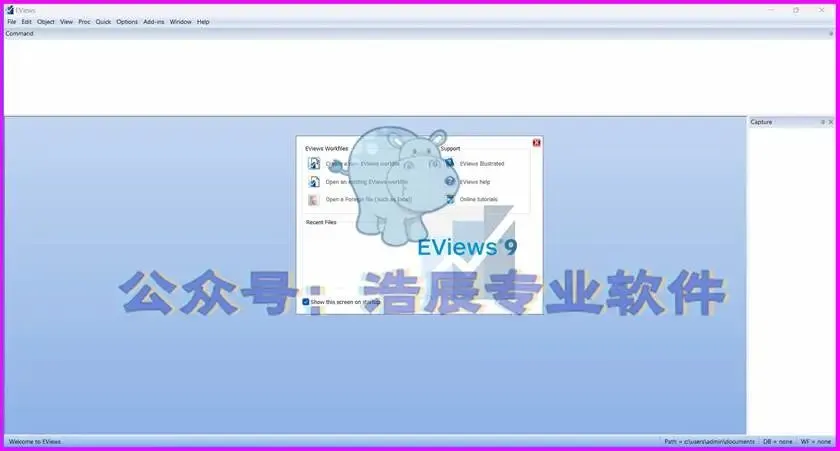Close the EViews welcome dialog
840x451 pixels.
[536, 142]
